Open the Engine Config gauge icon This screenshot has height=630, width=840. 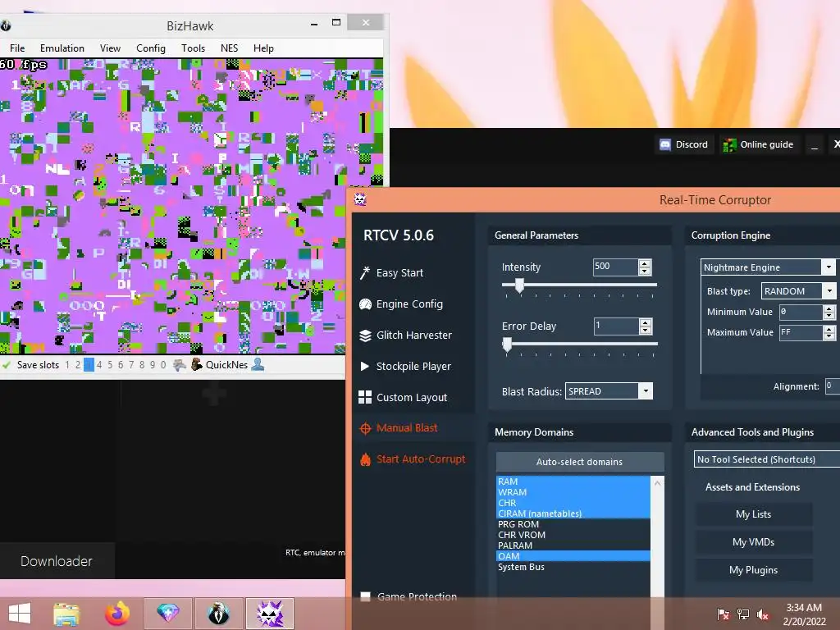coord(365,304)
